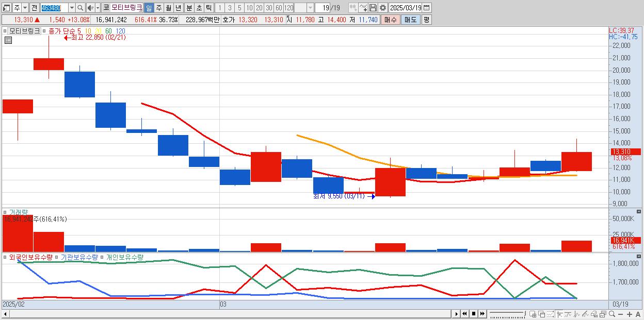Viewport: 644px width, 320px height.
Task: Select the 틱 tick chart period
Action: [208, 8]
